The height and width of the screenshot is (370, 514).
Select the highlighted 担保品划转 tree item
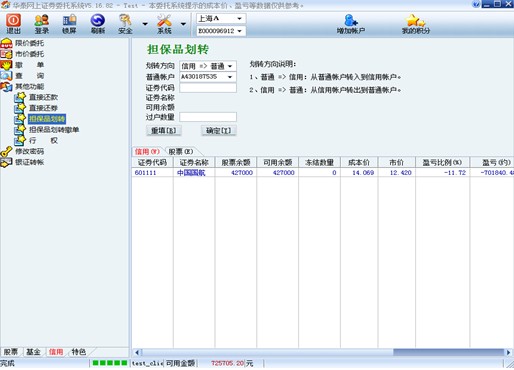click(47, 119)
